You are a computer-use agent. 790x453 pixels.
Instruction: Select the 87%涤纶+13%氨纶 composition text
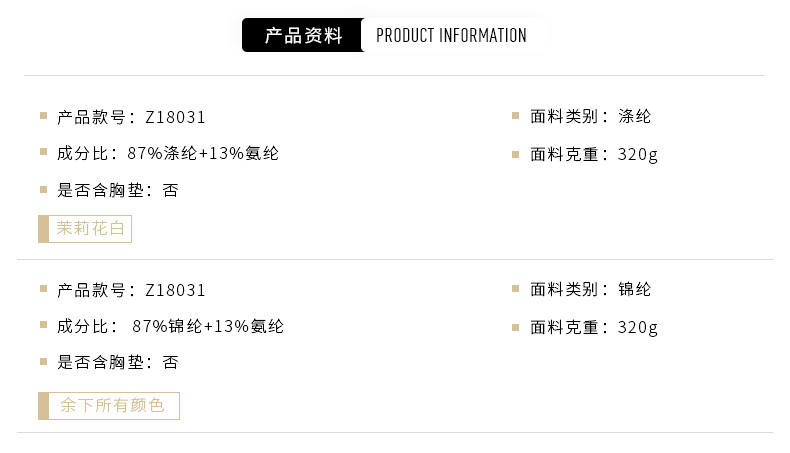tap(203, 153)
